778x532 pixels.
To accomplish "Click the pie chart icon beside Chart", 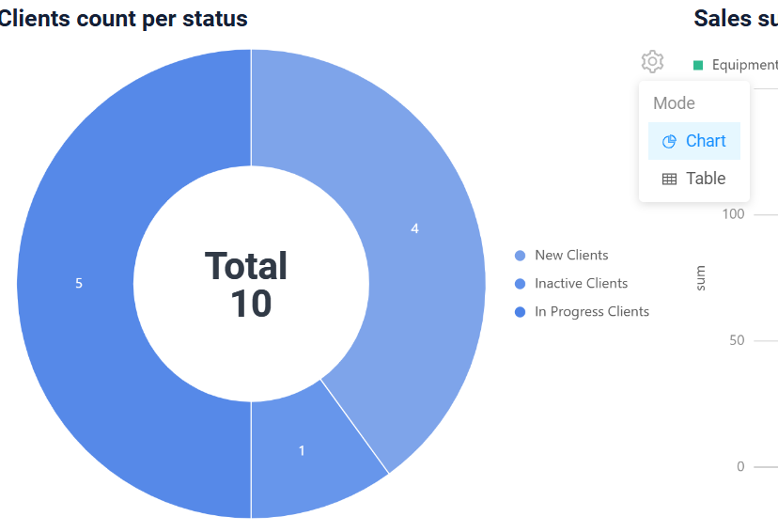I will 669,141.
